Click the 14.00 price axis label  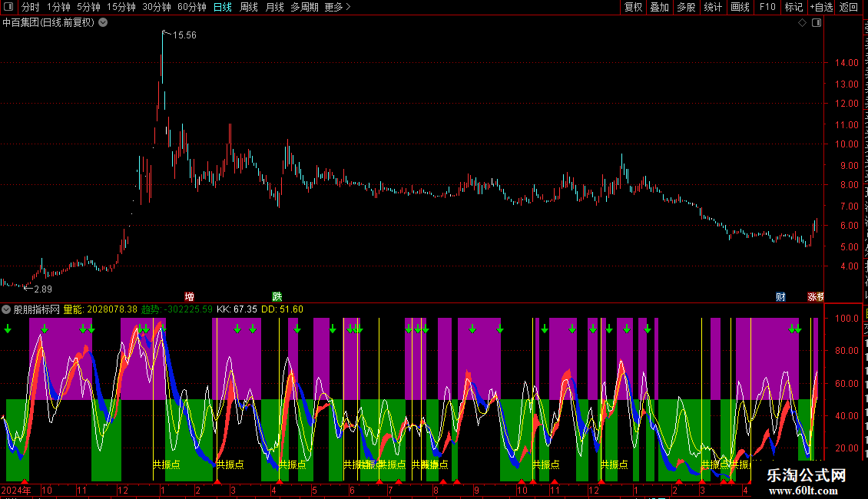846,62
